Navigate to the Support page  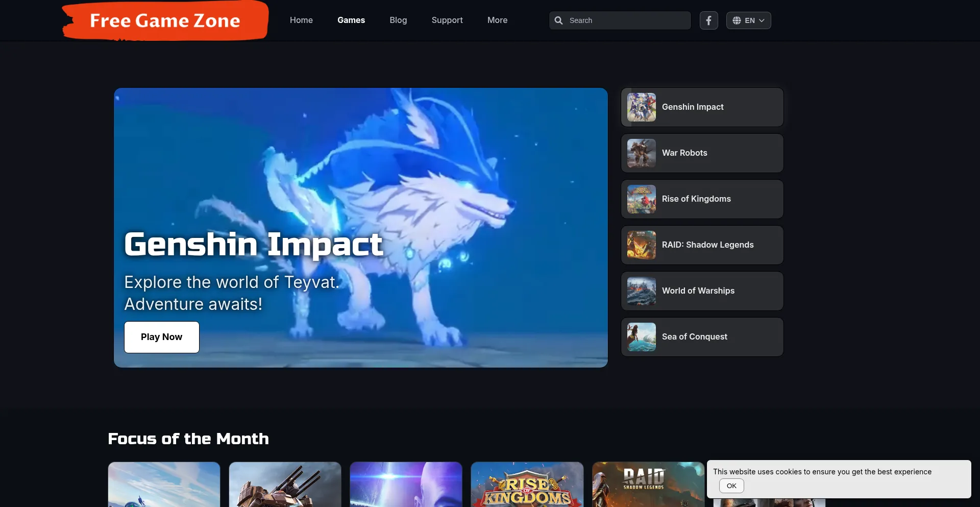(447, 20)
